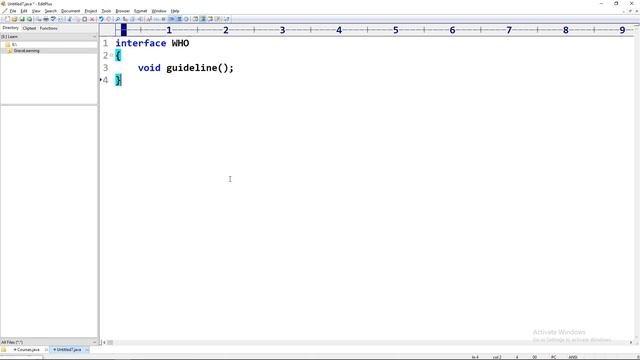The height and width of the screenshot is (360, 640).
Task: Click the folder icon beside document tabs
Action: pos(4,350)
